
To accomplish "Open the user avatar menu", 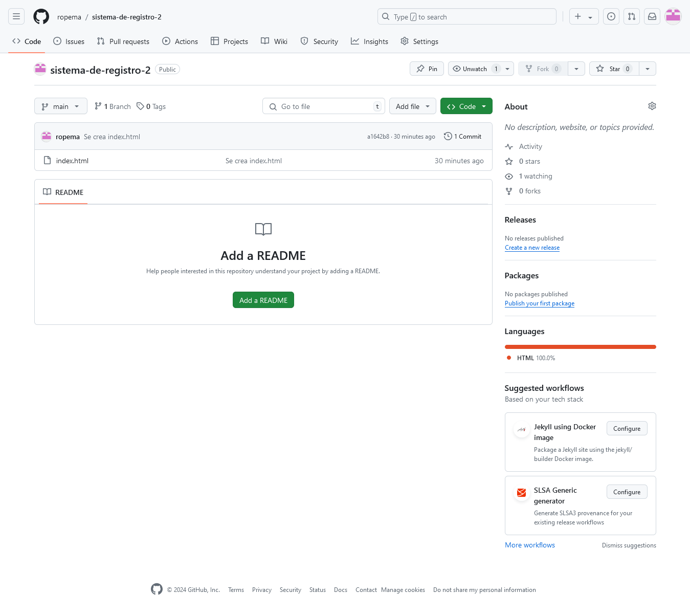I will (673, 16).
